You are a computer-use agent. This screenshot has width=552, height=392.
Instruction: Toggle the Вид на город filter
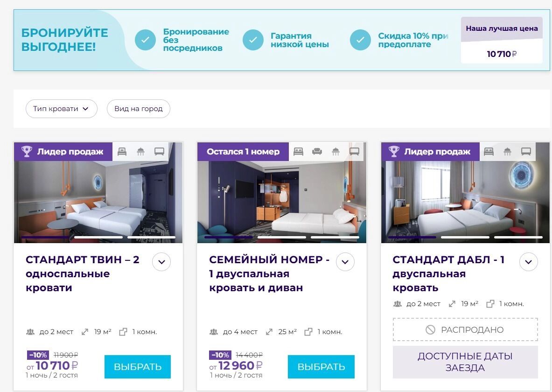(x=139, y=108)
